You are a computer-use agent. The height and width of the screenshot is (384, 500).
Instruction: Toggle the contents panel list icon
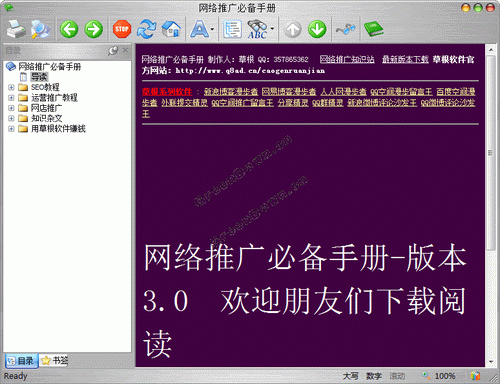pos(232,29)
